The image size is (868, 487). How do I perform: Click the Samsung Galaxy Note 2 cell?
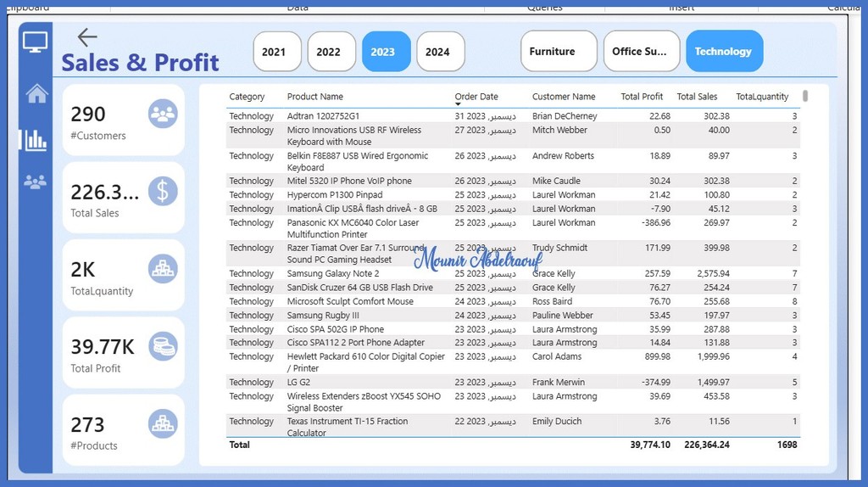332,273
